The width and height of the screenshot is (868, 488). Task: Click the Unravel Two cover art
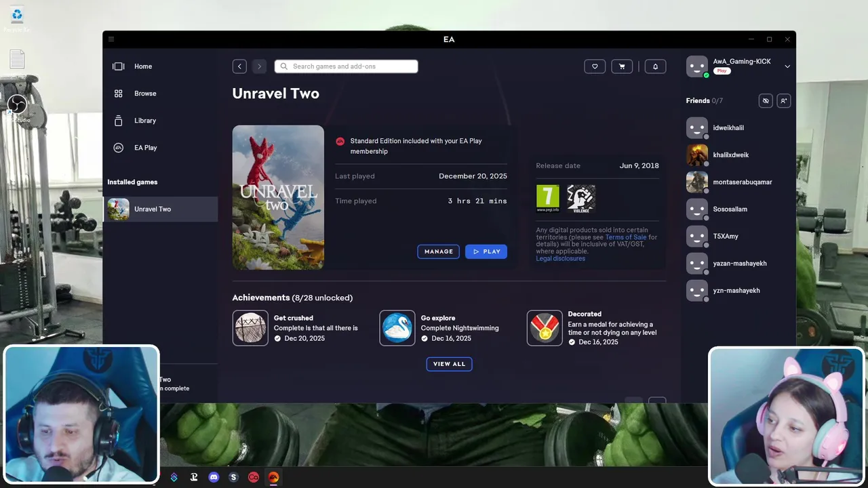tap(278, 197)
